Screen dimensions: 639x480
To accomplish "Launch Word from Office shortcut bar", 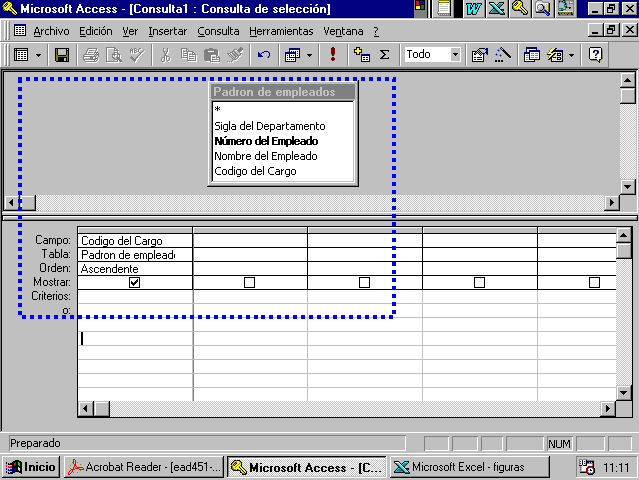I will [x=474, y=9].
